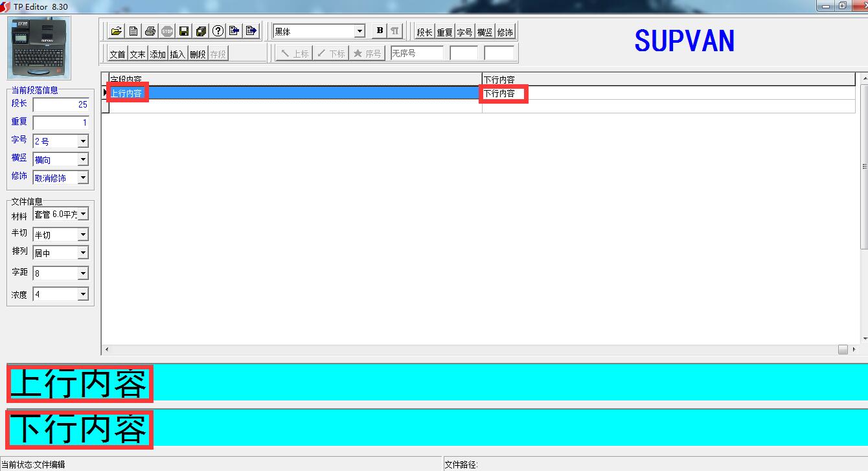Select the 上行内容 cell in the table

coord(127,93)
